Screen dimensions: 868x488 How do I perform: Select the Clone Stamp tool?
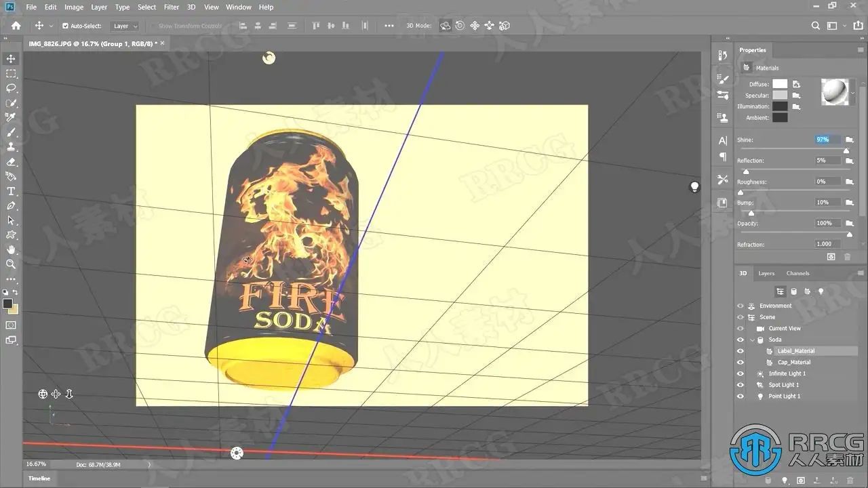(11, 147)
